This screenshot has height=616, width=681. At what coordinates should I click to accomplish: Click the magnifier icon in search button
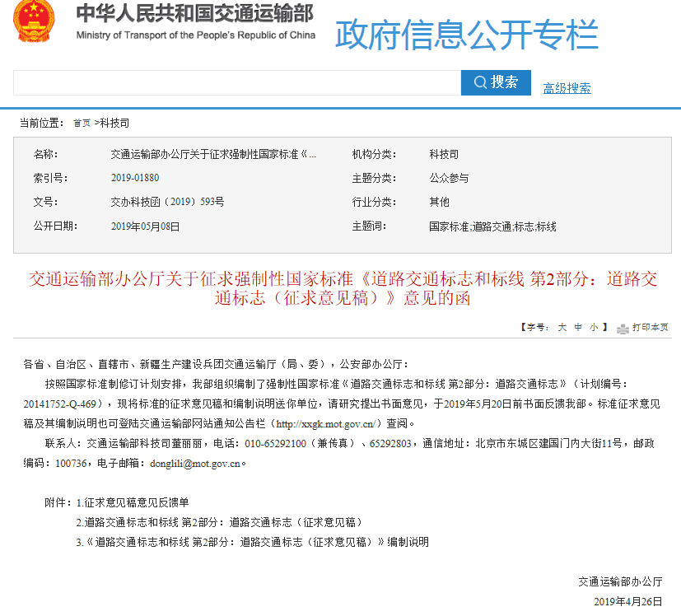click(x=479, y=82)
